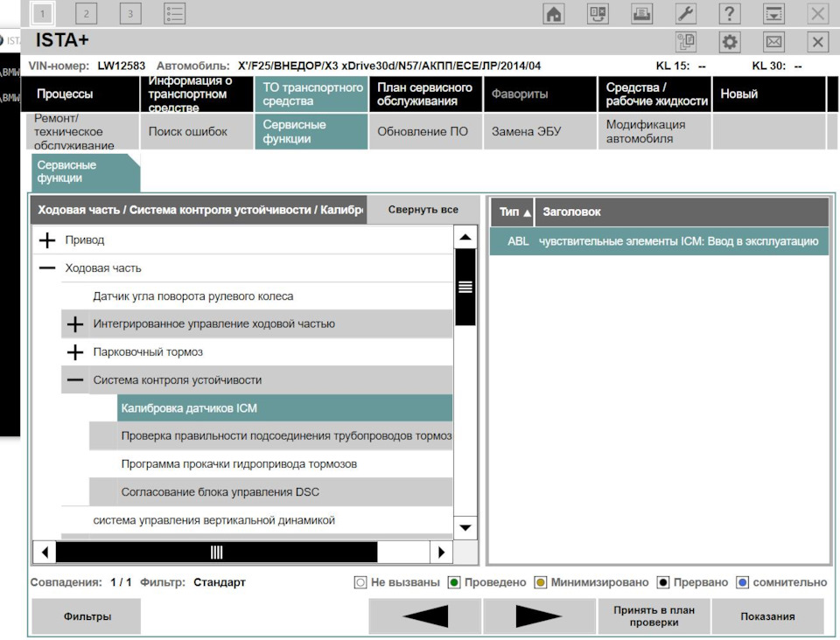The width and height of the screenshot is (840, 640).
Task: Expand Интегрированное управление ходовой частью node
Action: tap(75, 323)
